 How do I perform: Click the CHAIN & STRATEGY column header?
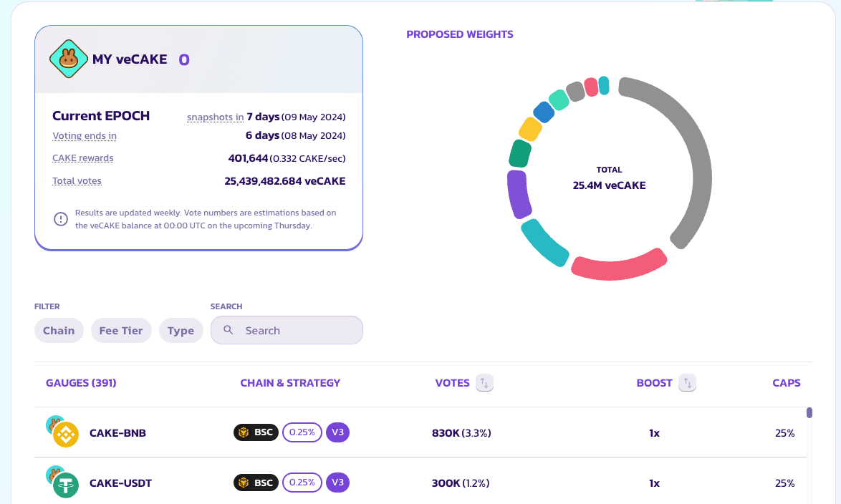pos(290,383)
